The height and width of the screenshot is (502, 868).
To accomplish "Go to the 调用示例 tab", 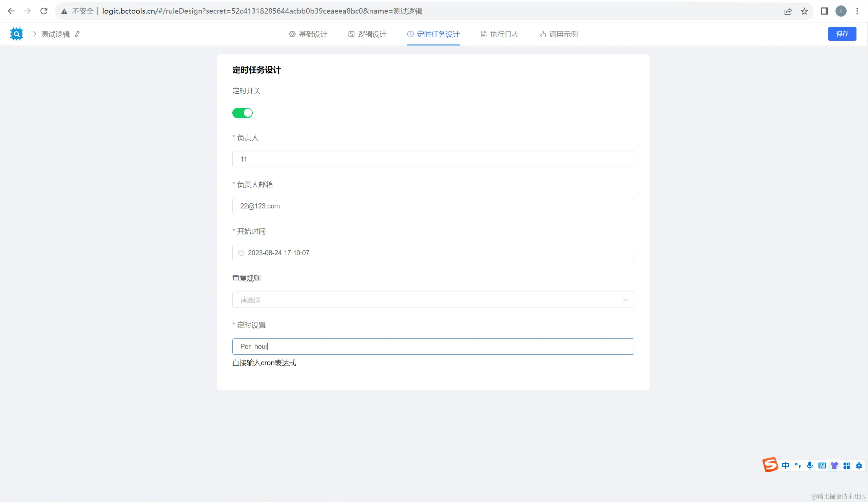I will [559, 34].
